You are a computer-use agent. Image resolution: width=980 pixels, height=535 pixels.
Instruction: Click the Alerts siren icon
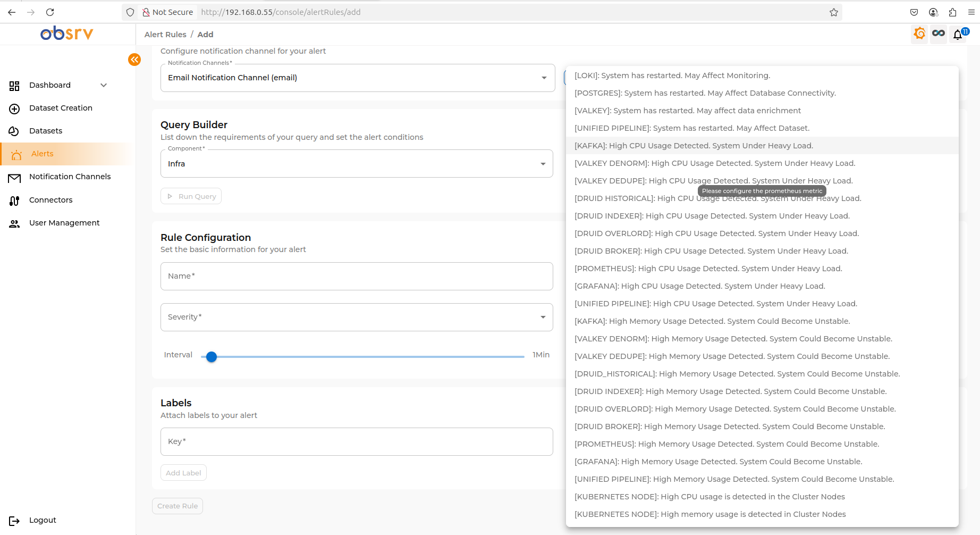(x=16, y=154)
